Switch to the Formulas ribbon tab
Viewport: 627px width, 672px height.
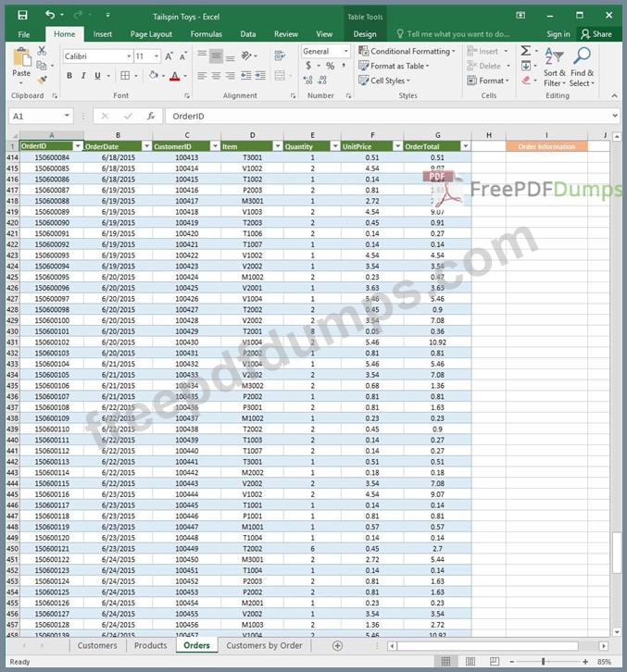(x=207, y=34)
